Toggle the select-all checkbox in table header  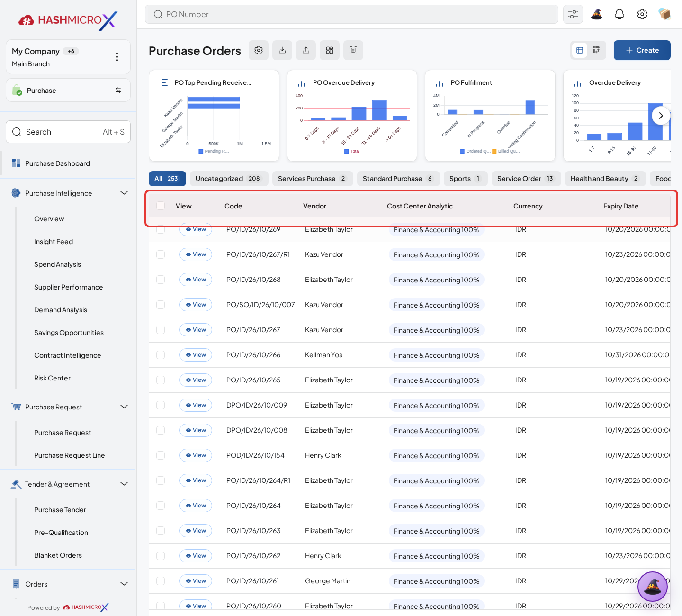pos(161,206)
